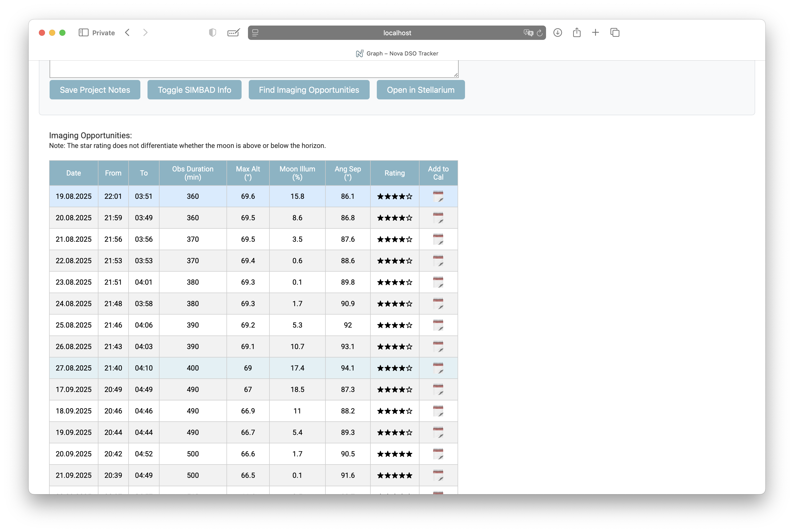Add 27.08.2025 session to calendar

tap(438, 368)
